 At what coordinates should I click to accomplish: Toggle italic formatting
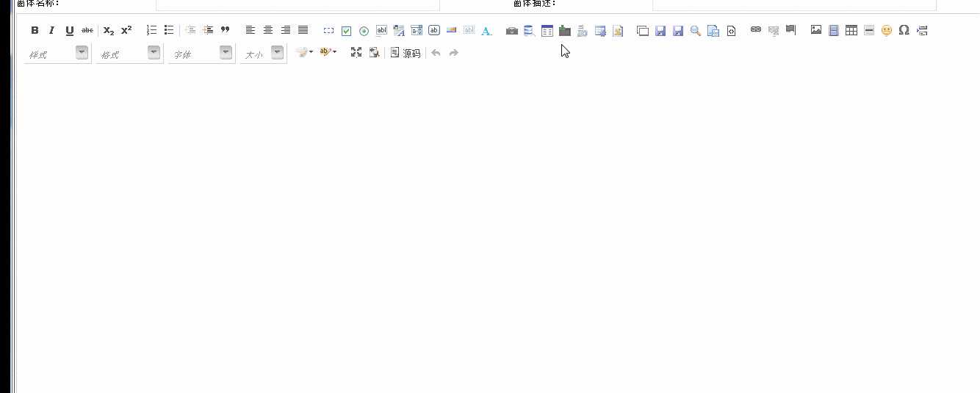click(51, 31)
